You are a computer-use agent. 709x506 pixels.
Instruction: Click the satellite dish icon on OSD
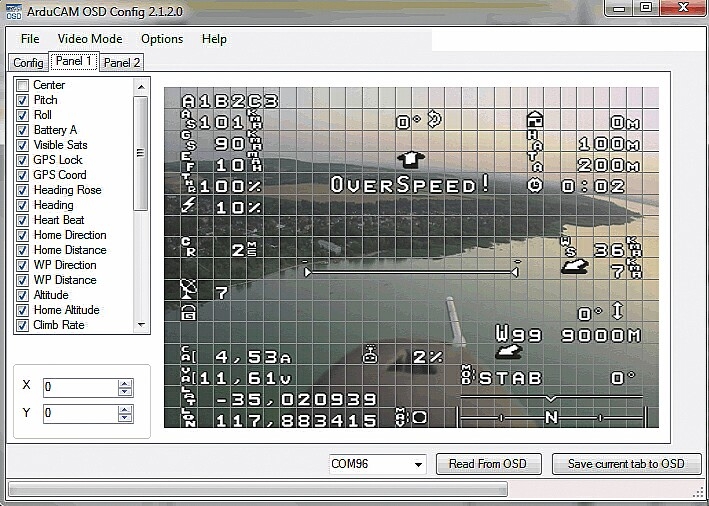(x=188, y=291)
